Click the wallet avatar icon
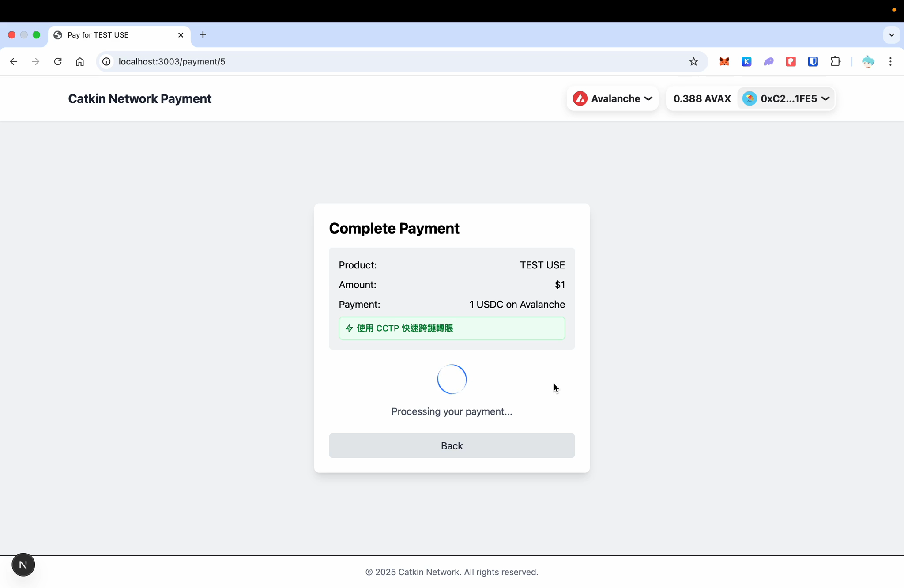Image resolution: width=904 pixels, height=588 pixels. pyautogui.click(x=750, y=98)
